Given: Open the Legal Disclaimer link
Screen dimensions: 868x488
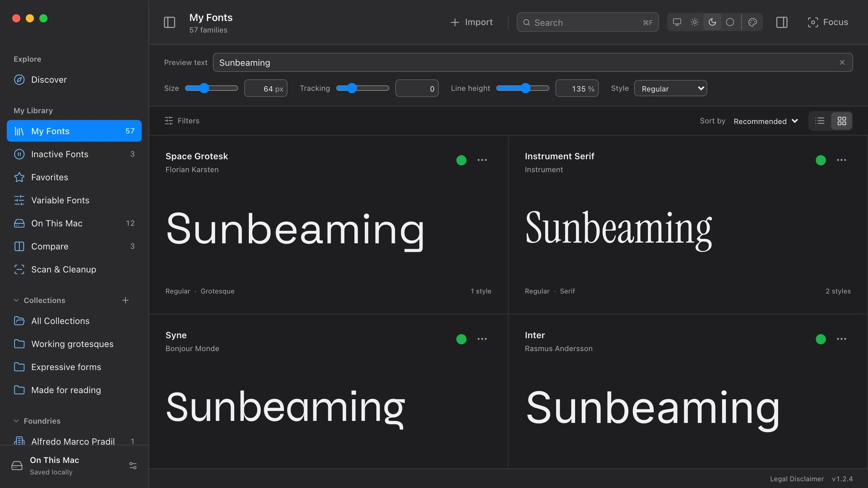Looking at the screenshot, I should coord(796,479).
